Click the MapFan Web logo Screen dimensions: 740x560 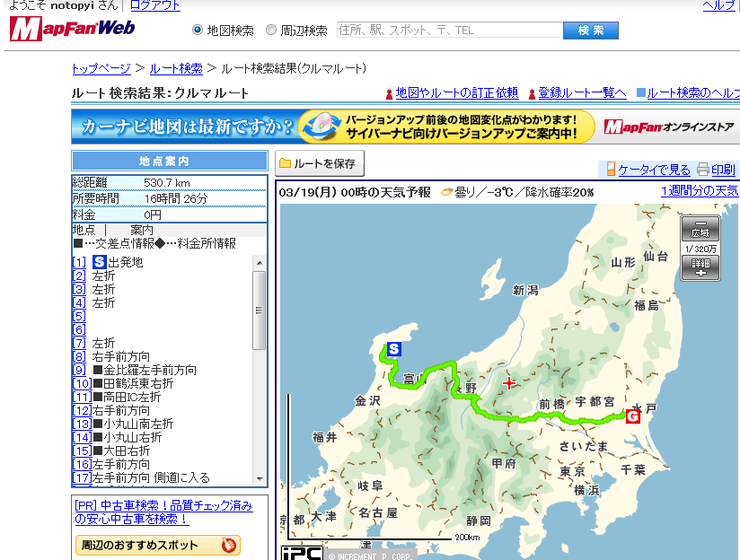coord(72,29)
